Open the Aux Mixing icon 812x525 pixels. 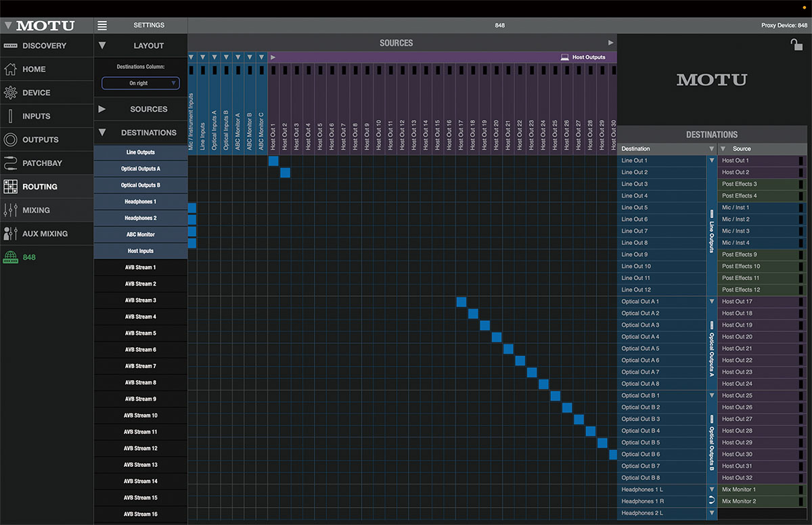pyautogui.click(x=10, y=233)
